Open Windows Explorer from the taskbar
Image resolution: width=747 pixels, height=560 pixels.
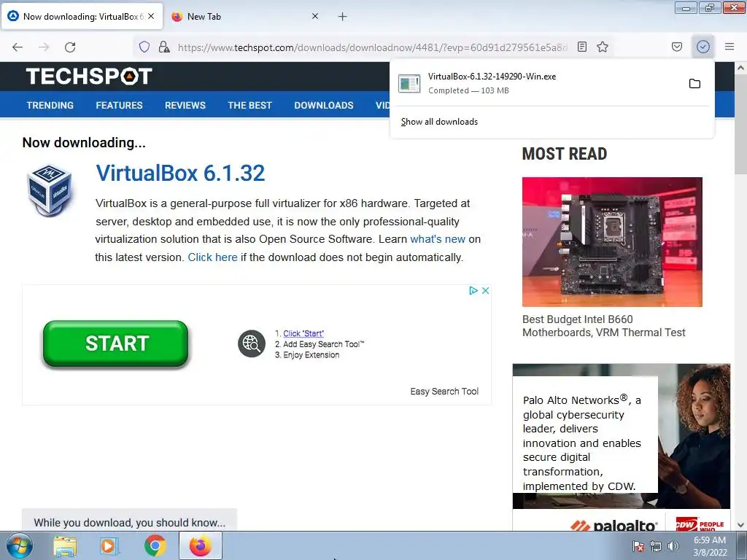[x=65, y=546]
